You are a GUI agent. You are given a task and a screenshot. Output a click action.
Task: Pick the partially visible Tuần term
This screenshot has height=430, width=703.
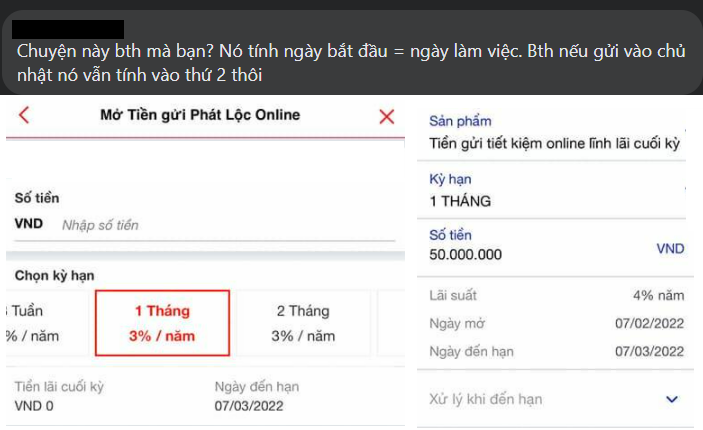tap(32, 323)
